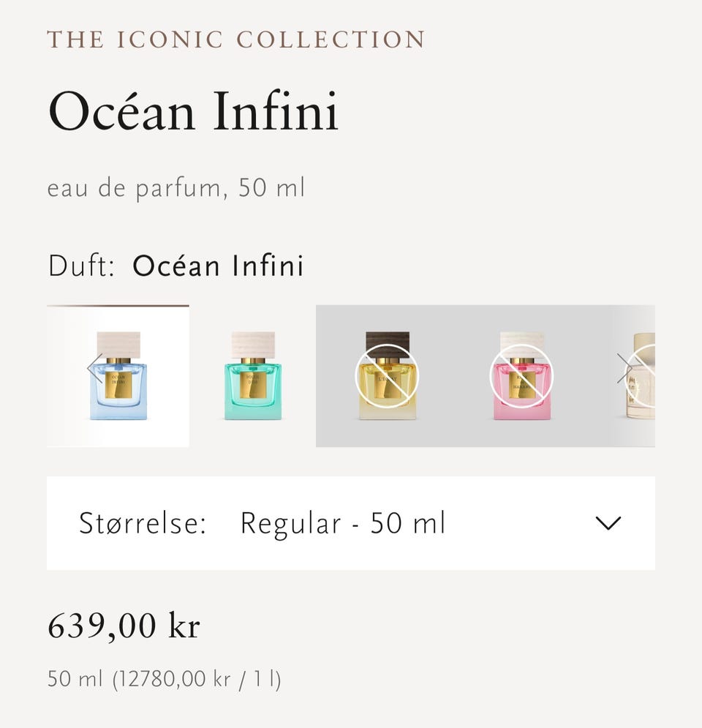Click the unit price per litre text
The height and width of the screenshot is (728, 702).
click(x=165, y=679)
